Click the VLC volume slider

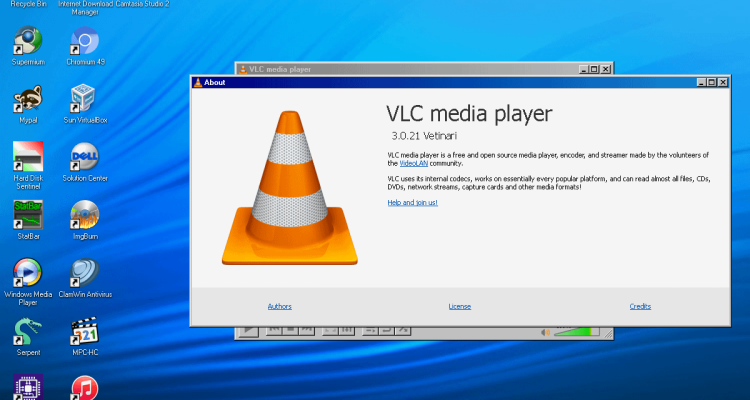pyautogui.click(x=576, y=331)
